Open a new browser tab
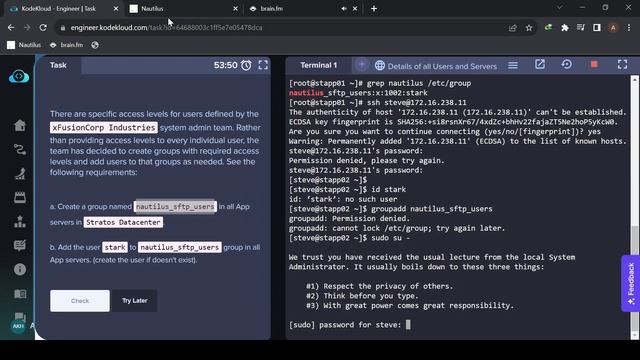This screenshot has width=640, height=360. (x=374, y=9)
